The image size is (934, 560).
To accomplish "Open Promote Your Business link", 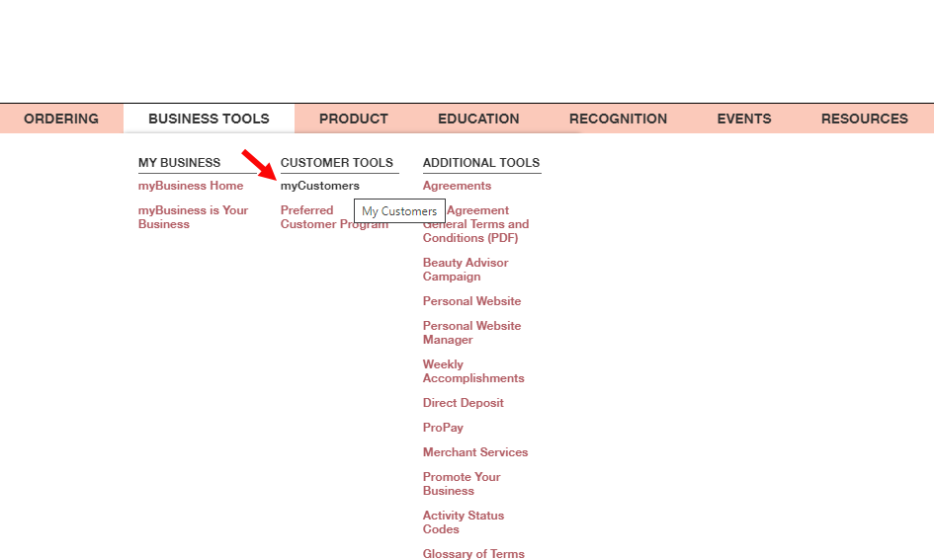I will [462, 484].
